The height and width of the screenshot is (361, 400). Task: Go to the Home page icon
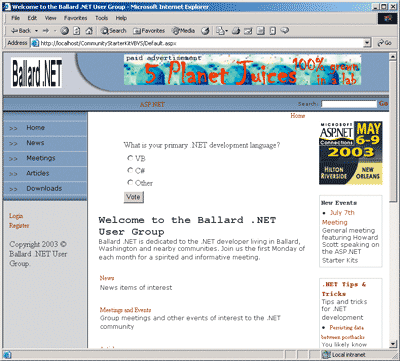pyautogui.click(x=89, y=31)
